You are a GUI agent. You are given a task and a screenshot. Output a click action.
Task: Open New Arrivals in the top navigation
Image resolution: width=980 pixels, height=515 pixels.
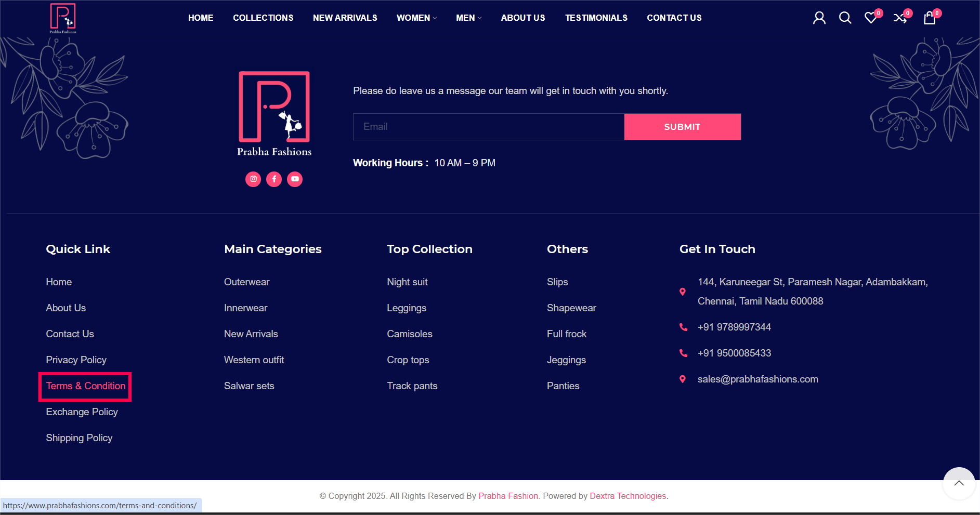[x=345, y=18]
